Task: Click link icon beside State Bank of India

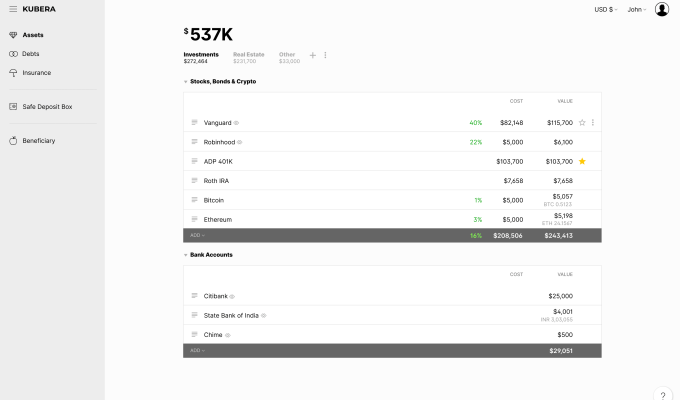Action: [x=263, y=316]
